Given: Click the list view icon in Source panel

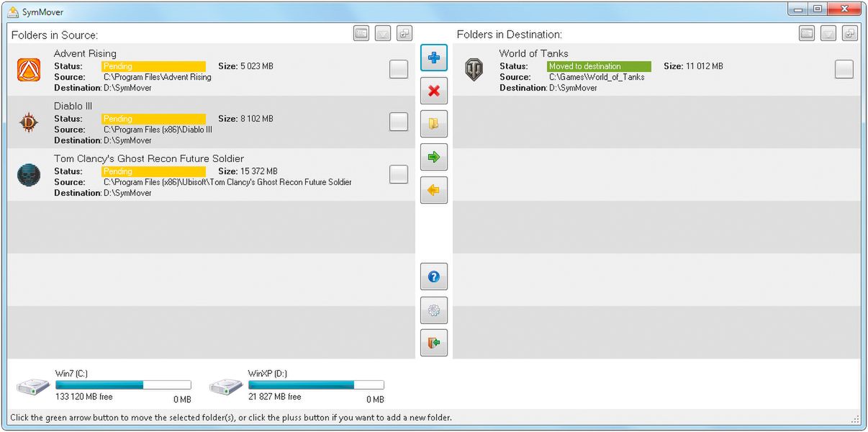Looking at the screenshot, I should (x=361, y=33).
